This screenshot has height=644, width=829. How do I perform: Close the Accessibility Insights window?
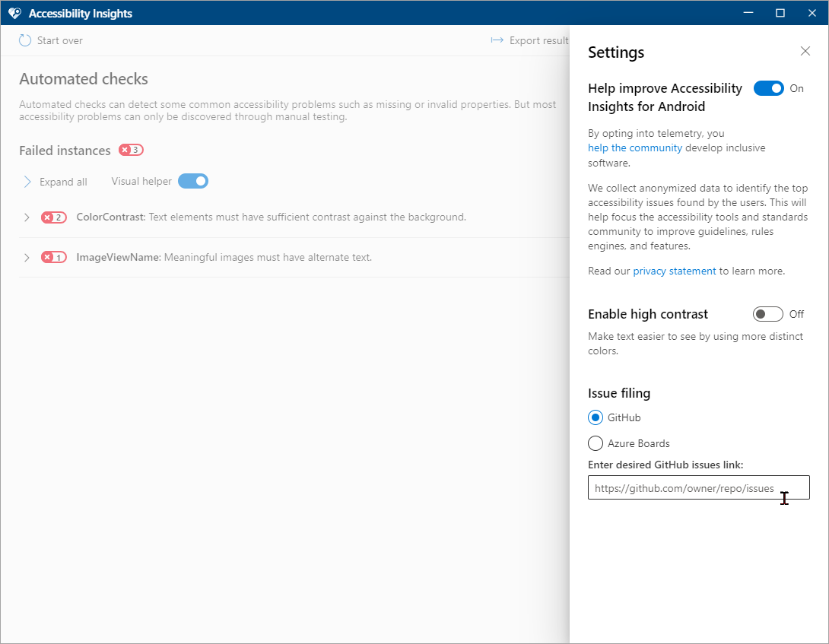[x=812, y=13]
